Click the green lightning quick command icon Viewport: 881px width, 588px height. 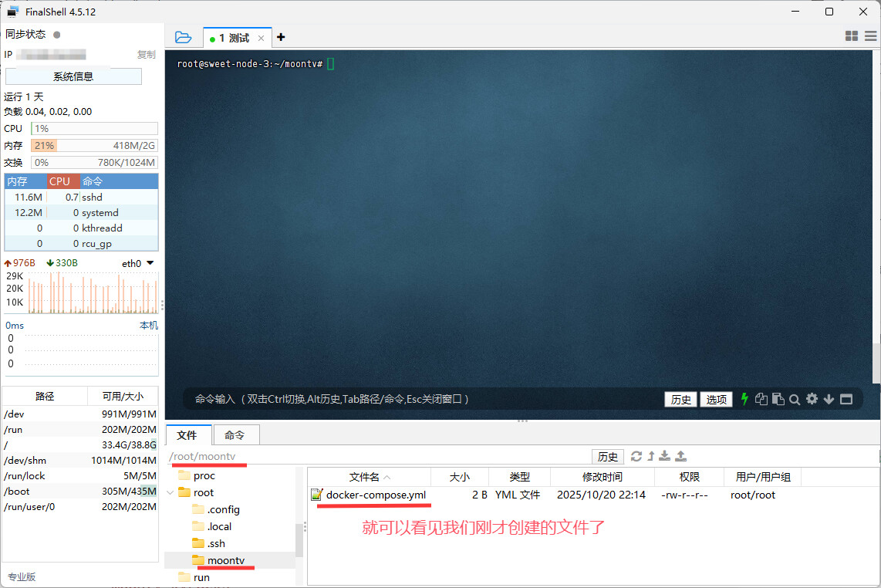point(744,399)
